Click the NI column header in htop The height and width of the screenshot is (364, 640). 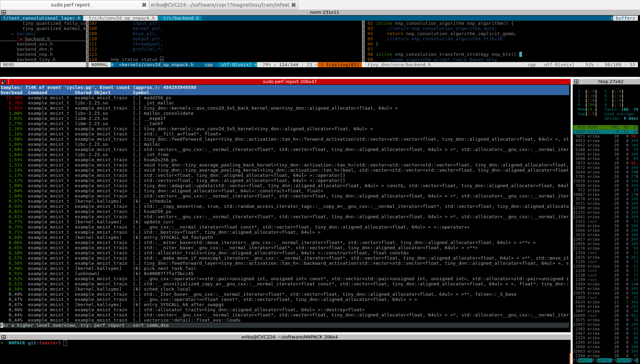coord(626,128)
